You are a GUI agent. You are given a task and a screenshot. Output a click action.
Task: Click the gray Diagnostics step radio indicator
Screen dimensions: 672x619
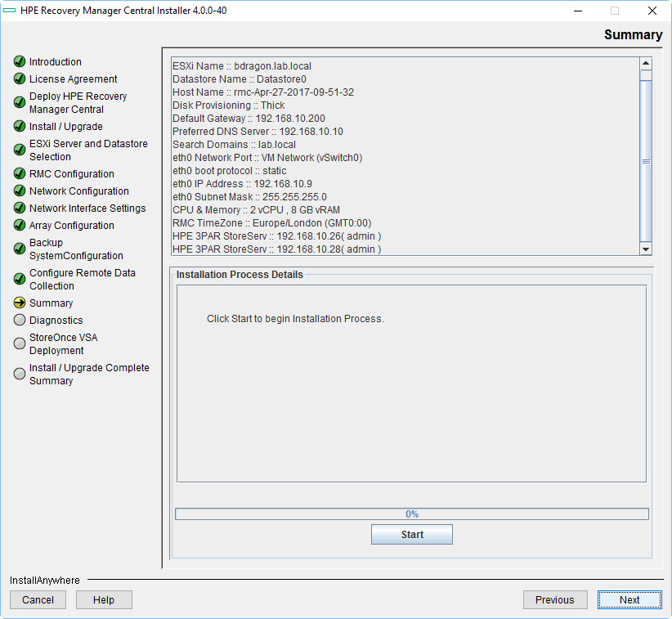tap(19, 320)
